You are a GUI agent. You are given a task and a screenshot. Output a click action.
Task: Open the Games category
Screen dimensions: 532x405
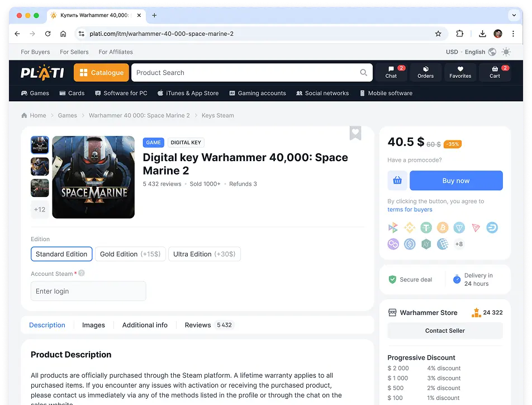pyautogui.click(x=35, y=93)
